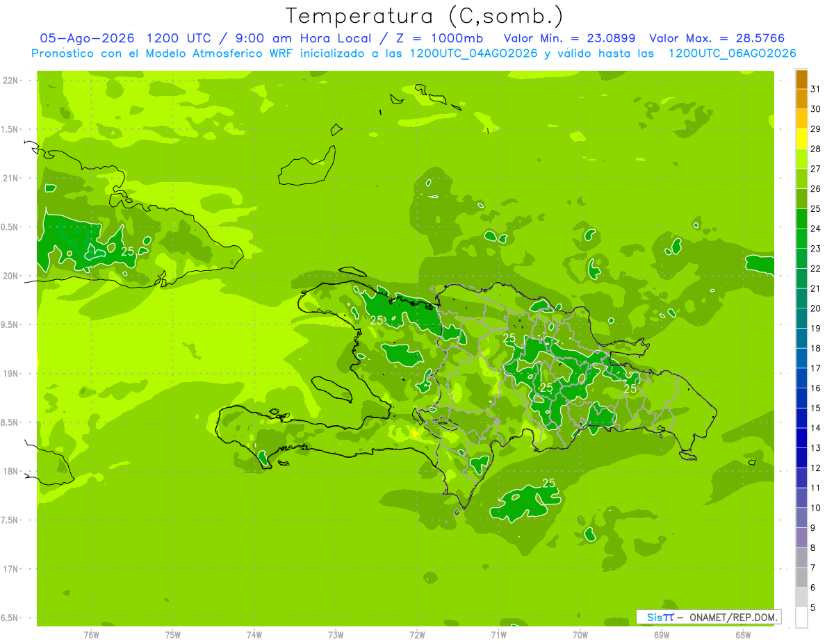Click the longitude label '74W'
This screenshot has height=644, width=834.
pyautogui.click(x=254, y=635)
